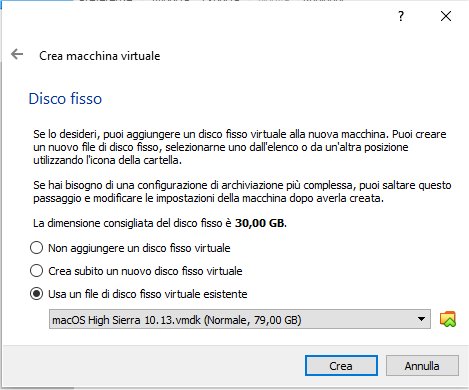The width and height of the screenshot is (469, 390).
Task: Click the "Disco fisso" heading
Action: (x=65, y=99)
